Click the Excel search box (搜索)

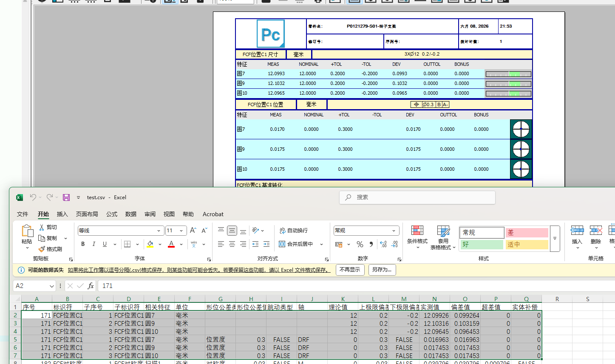417,198
